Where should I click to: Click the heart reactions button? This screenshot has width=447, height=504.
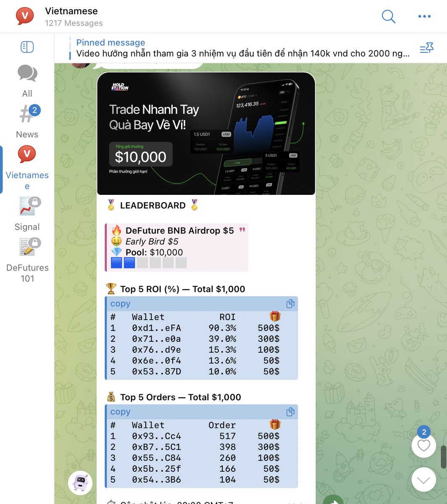(423, 445)
